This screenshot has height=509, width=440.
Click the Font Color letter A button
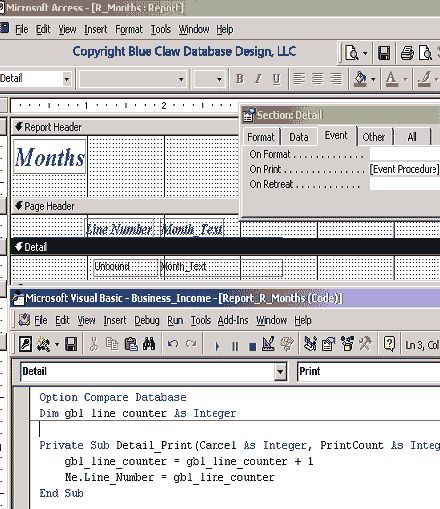pyautogui.click(x=392, y=79)
